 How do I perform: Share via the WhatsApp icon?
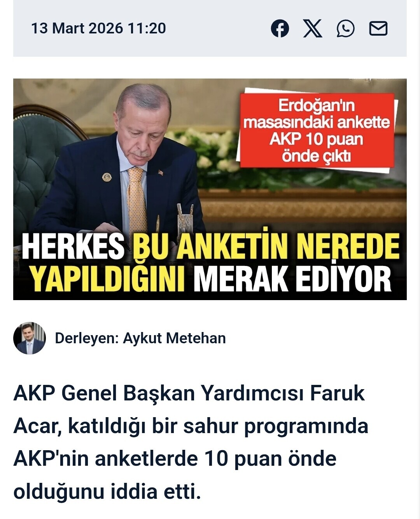point(345,28)
